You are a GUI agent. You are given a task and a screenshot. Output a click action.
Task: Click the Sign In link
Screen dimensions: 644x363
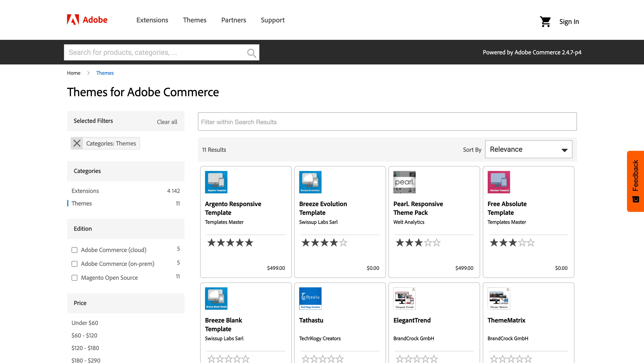pyautogui.click(x=569, y=21)
